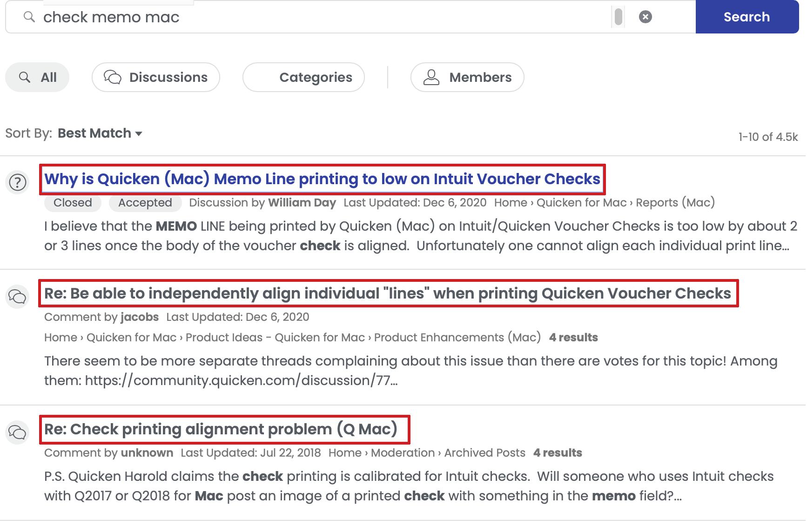Open the voucher checks memo line discussion
807x532 pixels.
322,179
